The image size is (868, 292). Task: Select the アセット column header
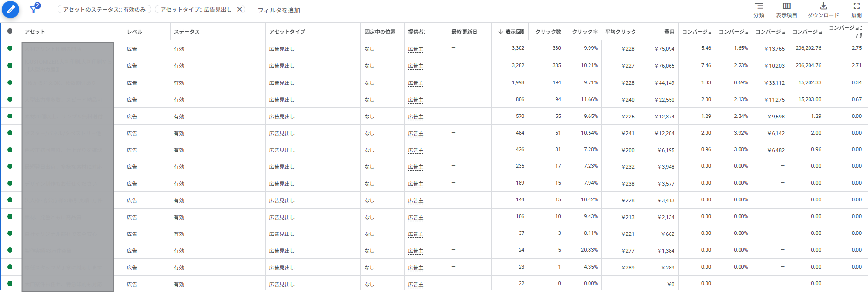pyautogui.click(x=35, y=32)
